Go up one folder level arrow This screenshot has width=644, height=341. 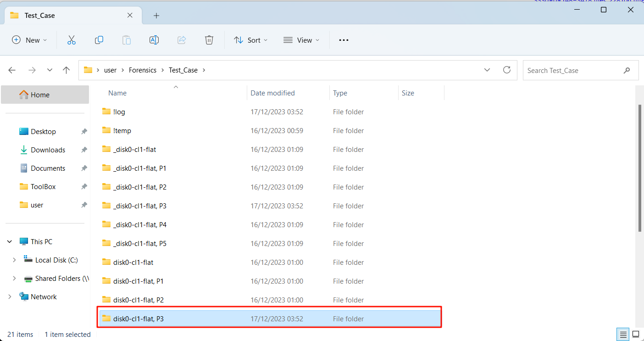[67, 70]
